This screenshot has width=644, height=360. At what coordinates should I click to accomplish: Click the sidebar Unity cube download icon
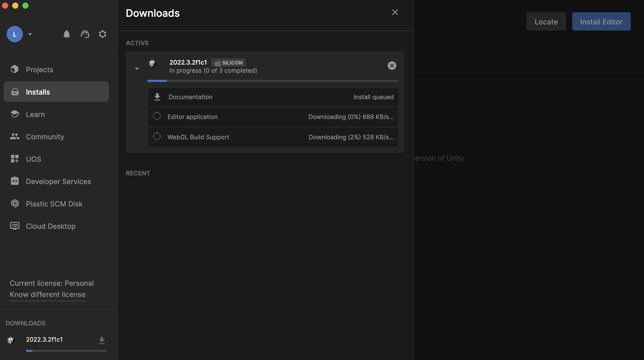point(11,340)
